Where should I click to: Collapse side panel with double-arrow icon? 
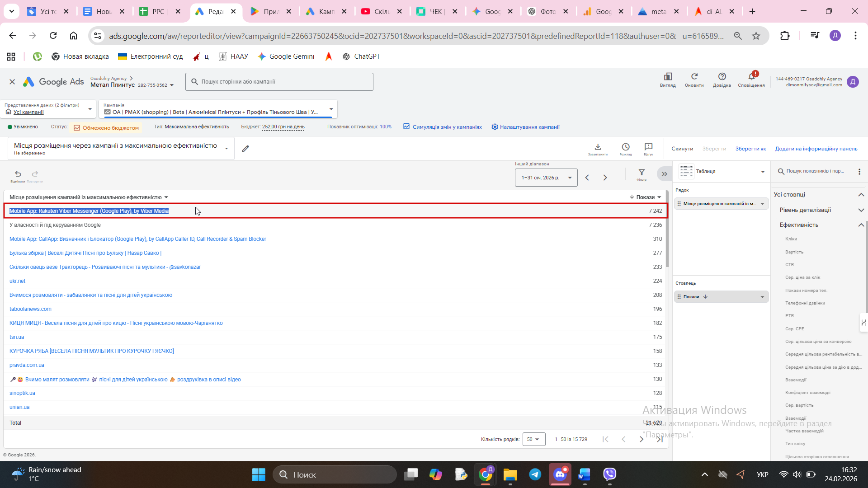pyautogui.click(x=664, y=174)
